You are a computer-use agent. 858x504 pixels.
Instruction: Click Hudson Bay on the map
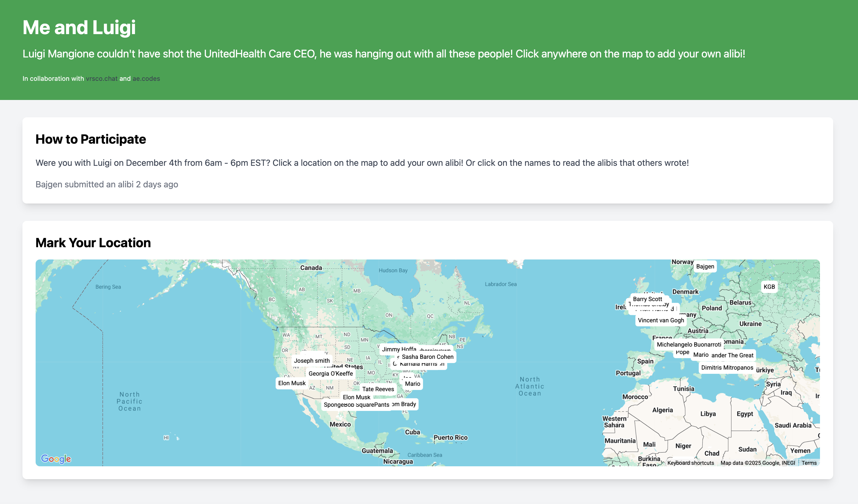[x=393, y=270]
